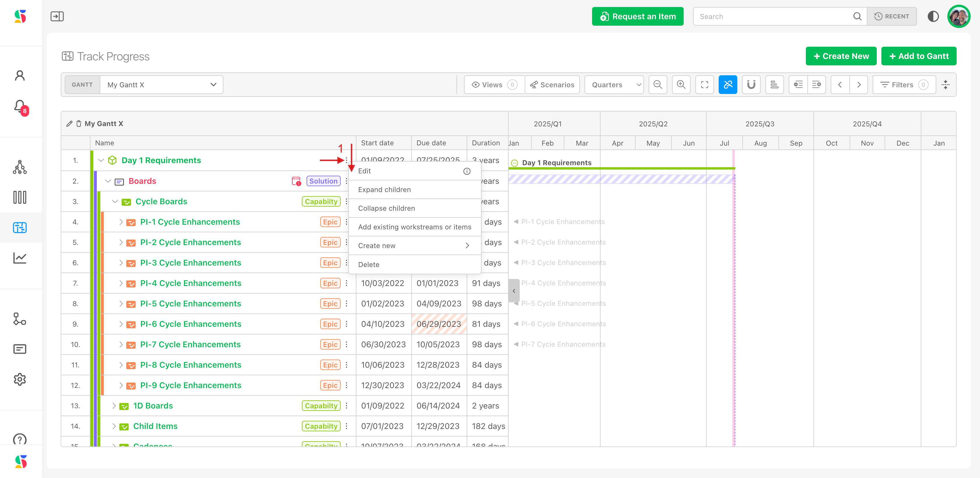Image resolution: width=980 pixels, height=478 pixels.
Task: Click the zoom out magnifier icon
Action: click(x=657, y=85)
